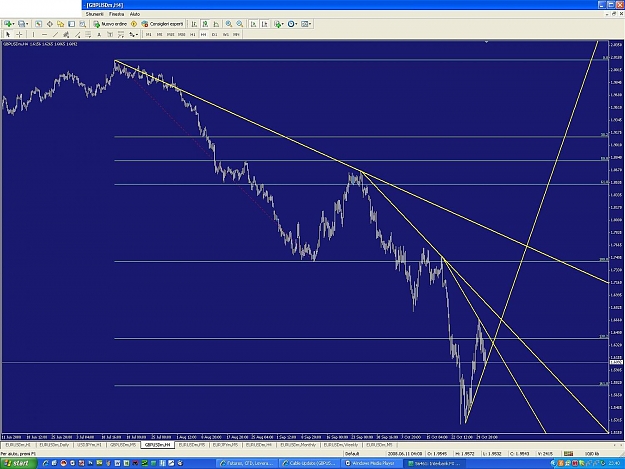The width and height of the screenshot is (625, 469).
Task: Toggle chart auto scroll
Action: (x=253, y=24)
